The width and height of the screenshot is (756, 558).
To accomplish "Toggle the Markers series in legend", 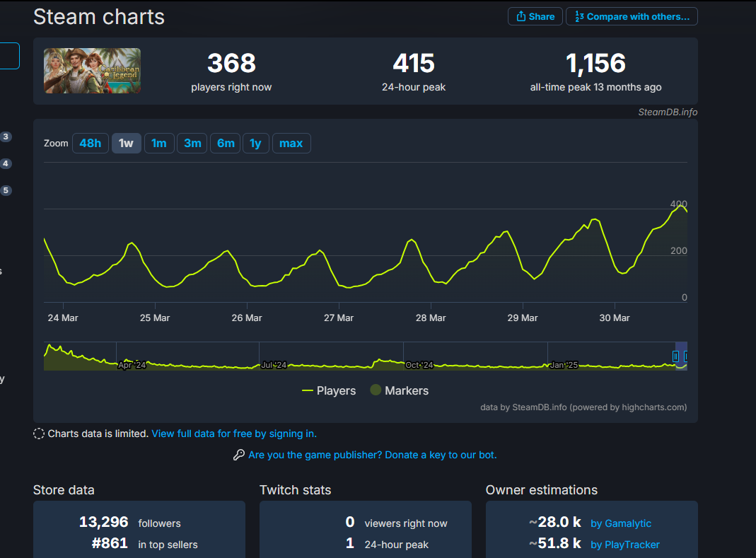I will (x=399, y=390).
